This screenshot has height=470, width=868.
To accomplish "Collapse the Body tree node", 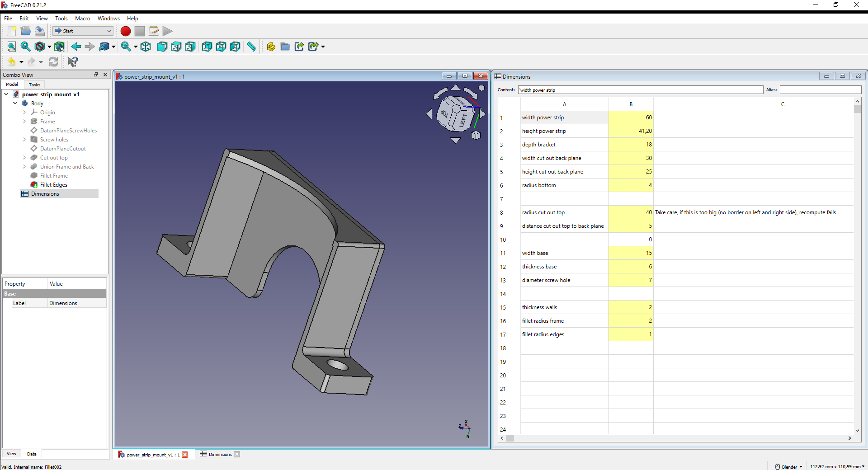I will 15,103.
